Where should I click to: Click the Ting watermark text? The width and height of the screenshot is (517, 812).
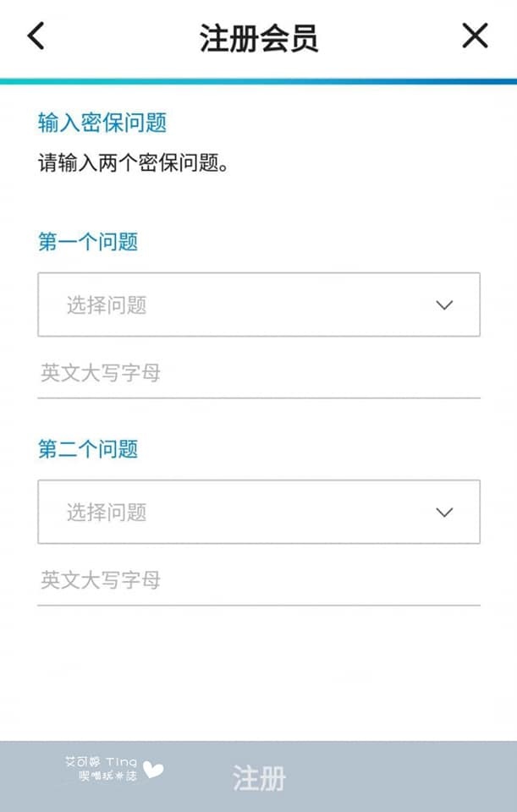(x=121, y=762)
